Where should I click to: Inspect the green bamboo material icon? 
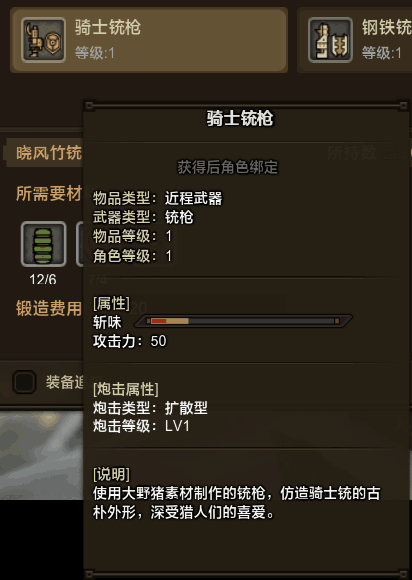click(44, 244)
